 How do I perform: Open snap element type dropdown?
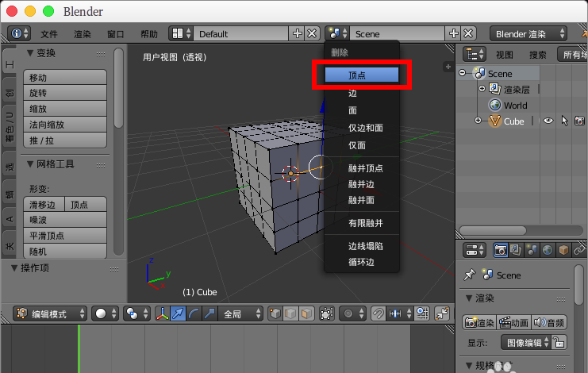point(399,313)
